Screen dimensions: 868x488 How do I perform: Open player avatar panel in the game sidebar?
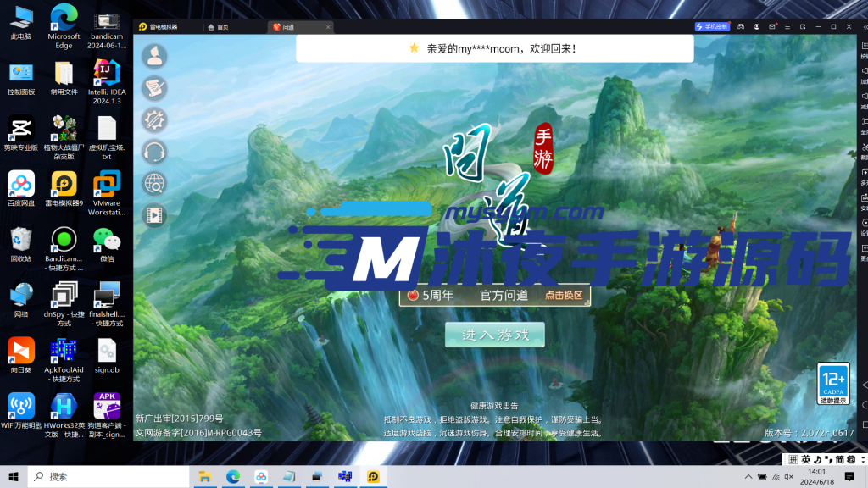(154, 56)
